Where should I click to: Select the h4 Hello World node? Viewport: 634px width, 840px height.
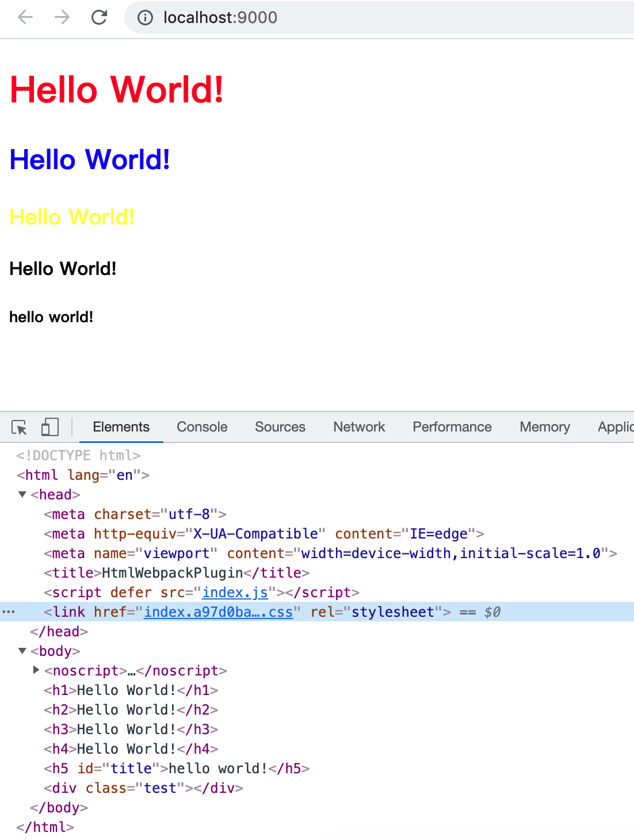[131, 749]
